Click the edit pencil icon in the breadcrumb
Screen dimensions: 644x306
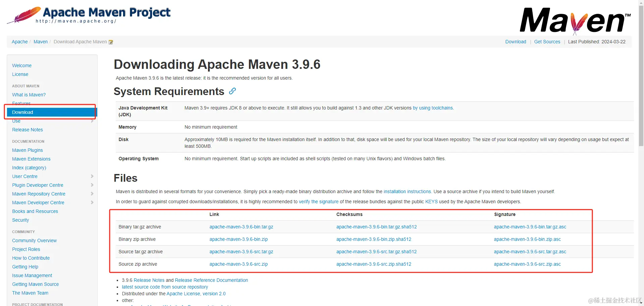(x=111, y=42)
